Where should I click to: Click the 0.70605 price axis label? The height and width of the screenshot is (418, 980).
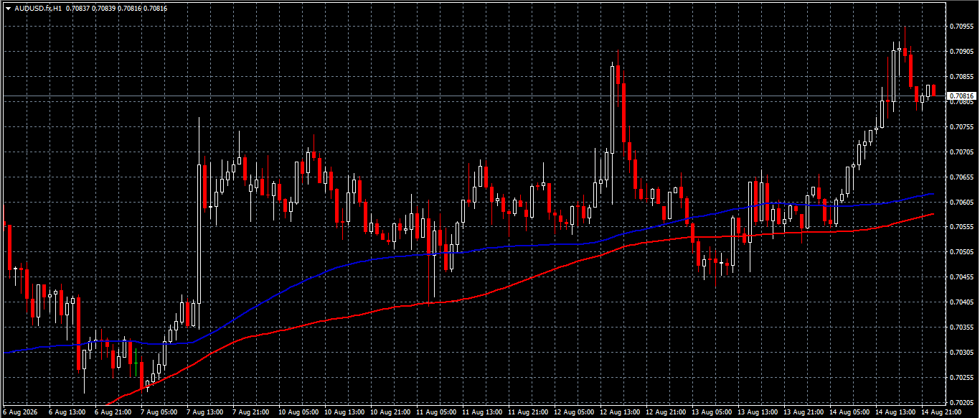point(961,202)
